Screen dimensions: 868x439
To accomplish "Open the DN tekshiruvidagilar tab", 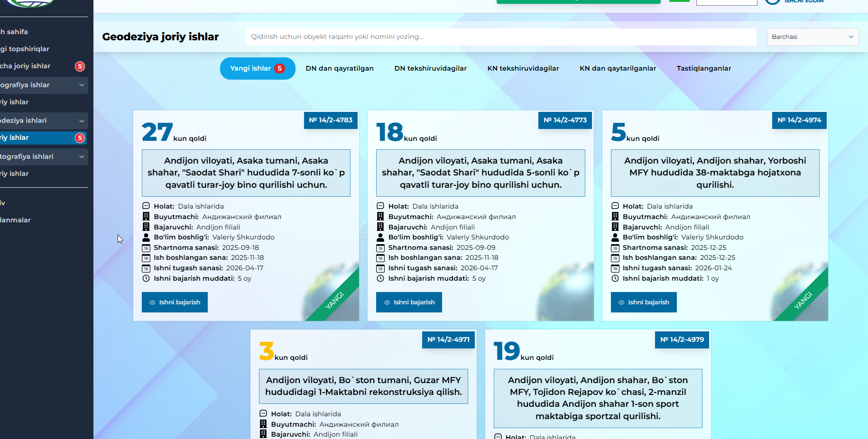I will tap(431, 68).
